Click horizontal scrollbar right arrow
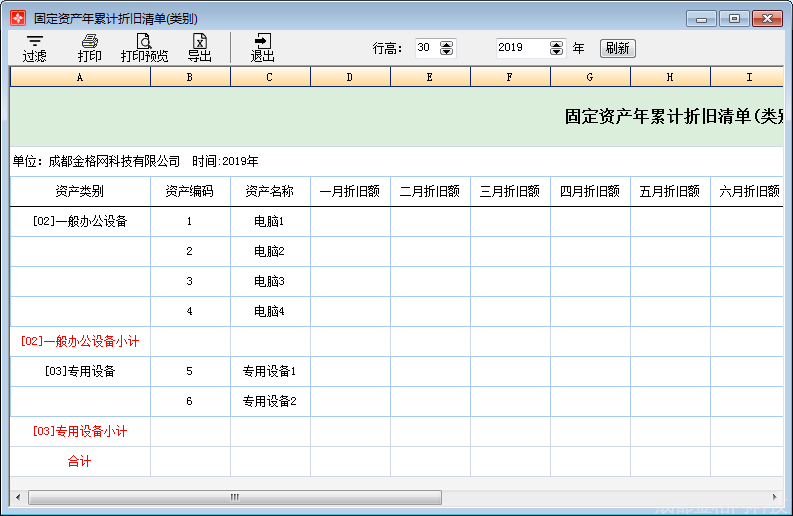This screenshot has height=516, width=793. click(773, 497)
